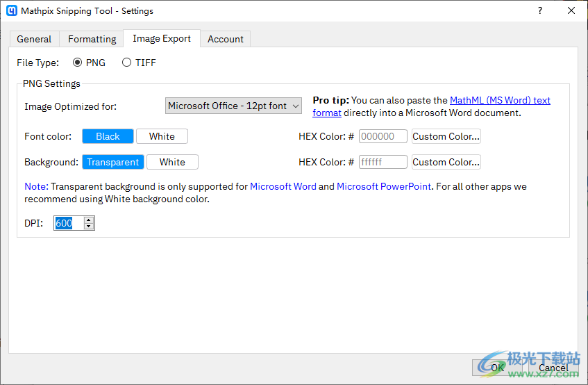The image size is (588, 385).
Task: Click the Mathpix app icon in title bar
Action: pos(12,10)
